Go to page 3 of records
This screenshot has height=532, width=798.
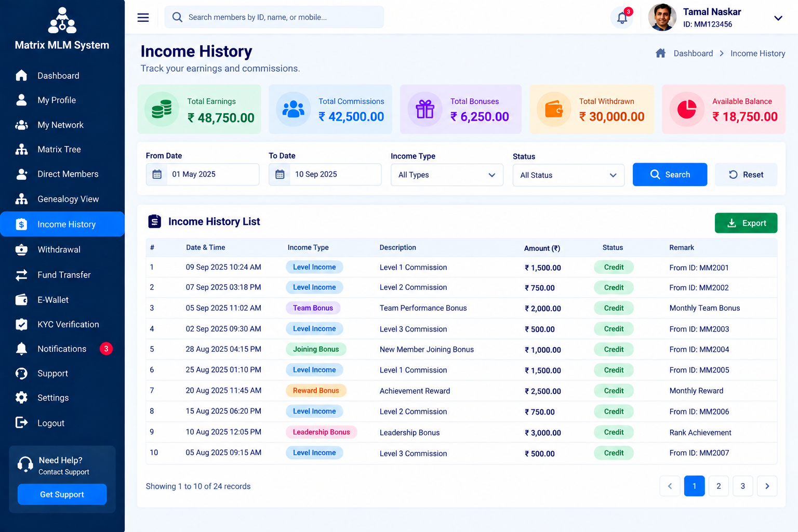pyautogui.click(x=743, y=486)
